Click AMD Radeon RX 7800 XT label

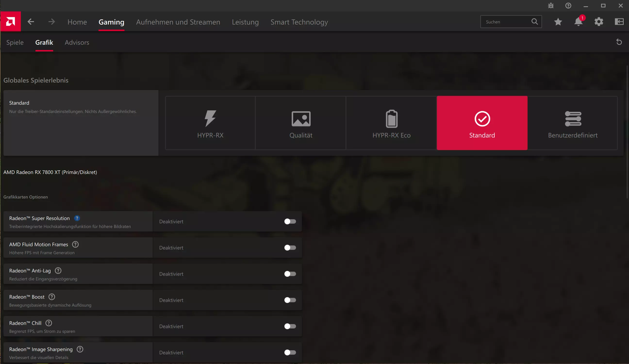[x=50, y=172]
